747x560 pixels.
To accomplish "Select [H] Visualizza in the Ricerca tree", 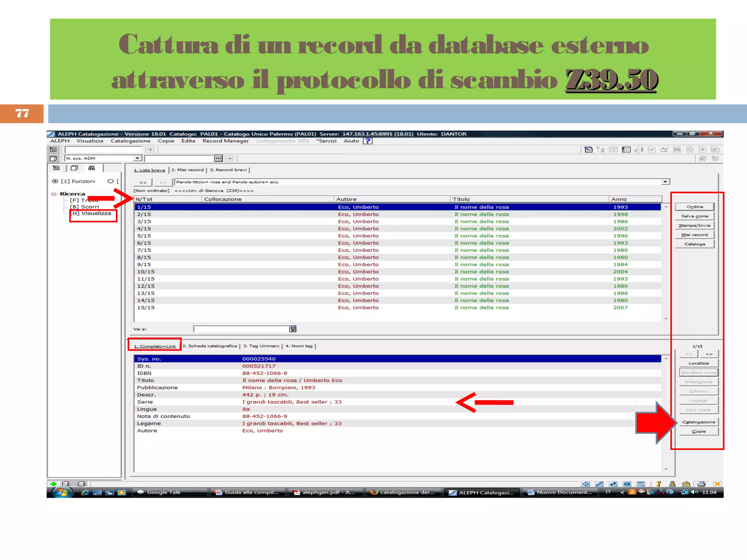I will [91, 213].
